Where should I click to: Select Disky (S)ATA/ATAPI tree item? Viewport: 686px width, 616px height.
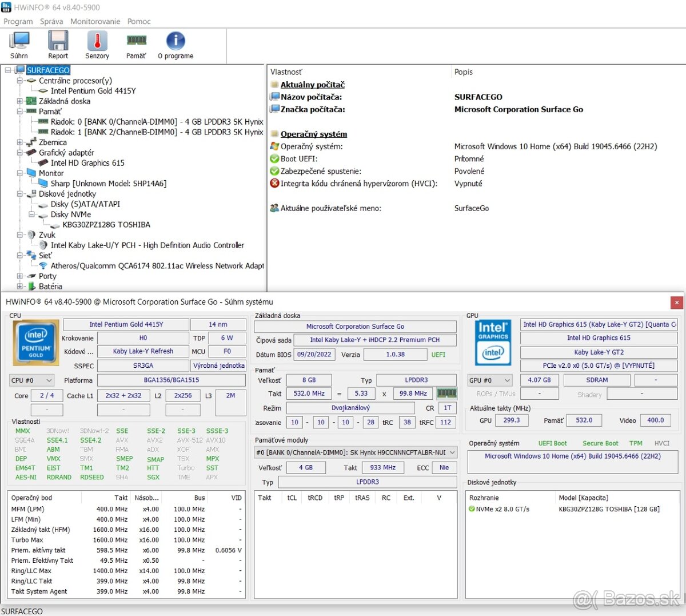pyautogui.click(x=85, y=204)
